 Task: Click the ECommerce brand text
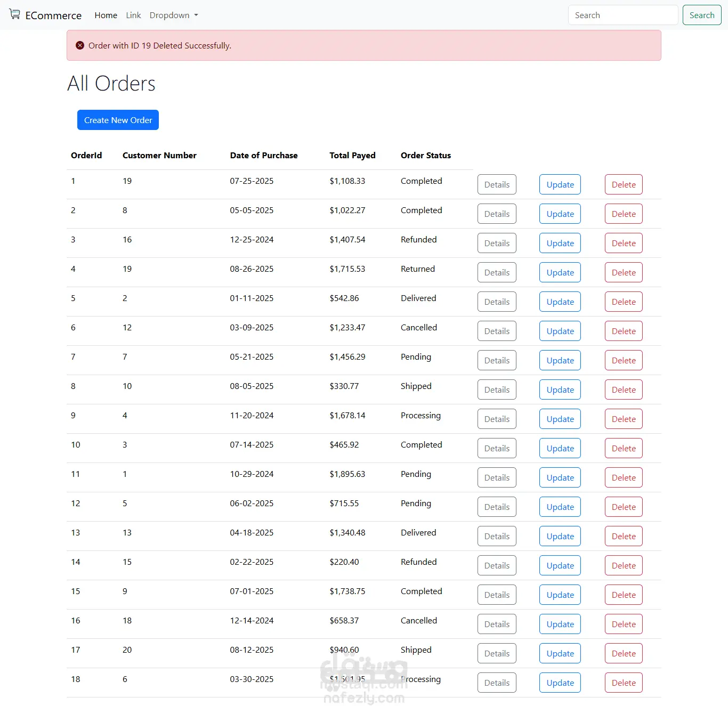click(x=53, y=15)
